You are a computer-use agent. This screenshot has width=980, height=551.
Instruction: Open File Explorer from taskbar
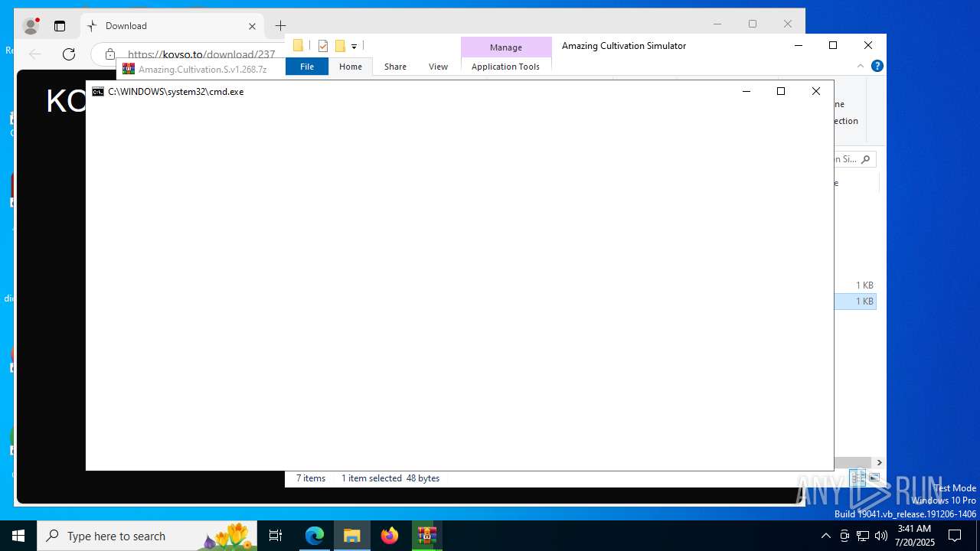click(352, 536)
